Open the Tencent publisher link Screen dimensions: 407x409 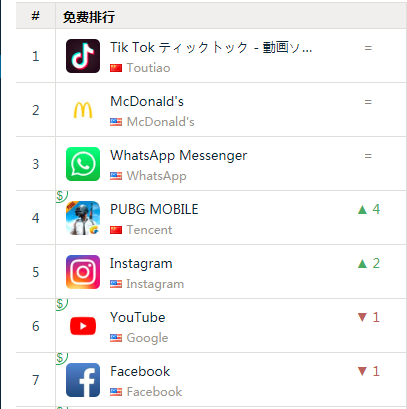coord(149,230)
